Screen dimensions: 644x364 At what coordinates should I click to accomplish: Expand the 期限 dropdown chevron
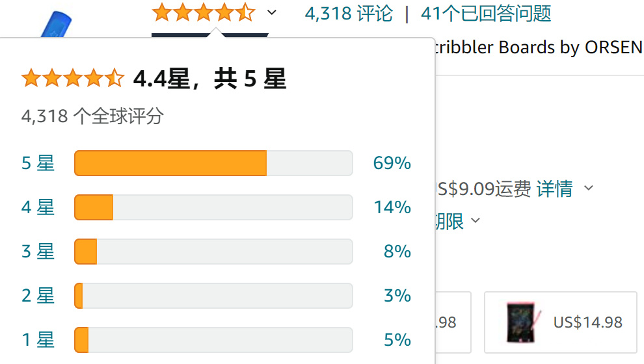pos(476,221)
